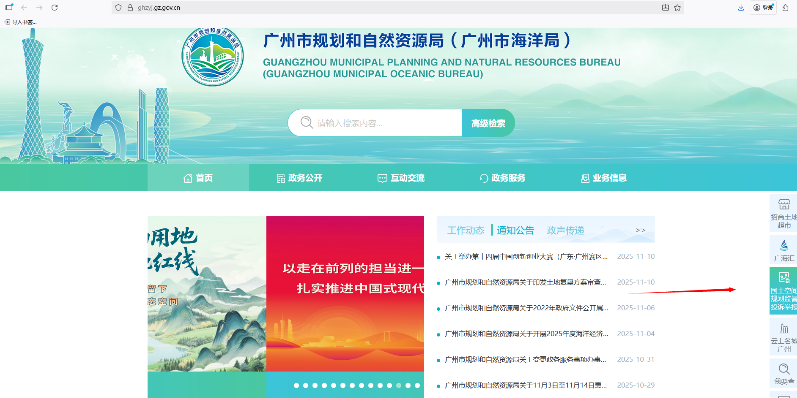Open the 首页 navigation menu item

click(198, 178)
